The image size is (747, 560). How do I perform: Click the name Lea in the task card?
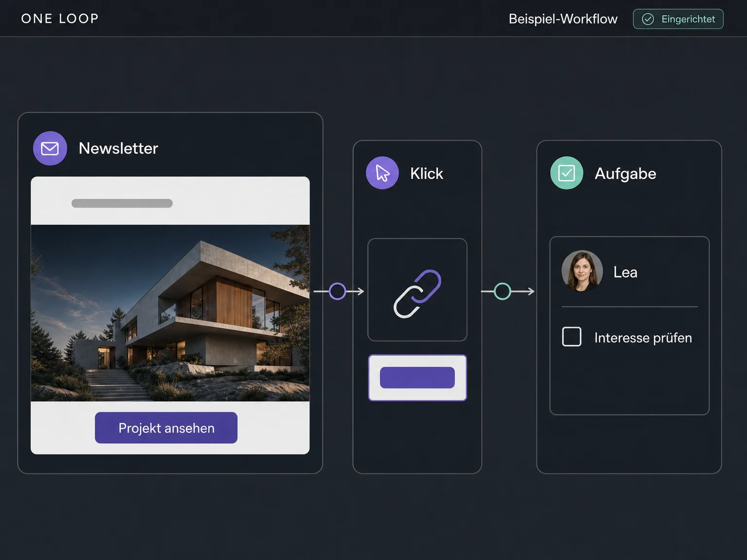[625, 272]
